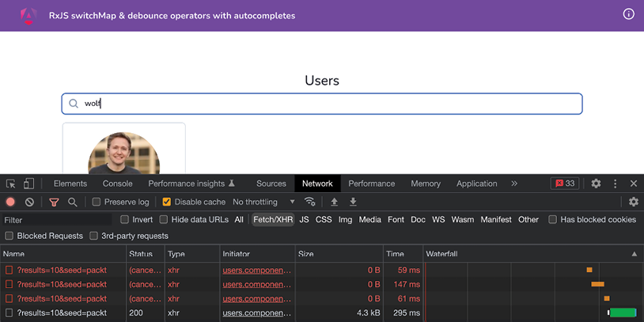The height and width of the screenshot is (322, 644).
Task: Open the info icon in the purple header
Action: tap(628, 14)
